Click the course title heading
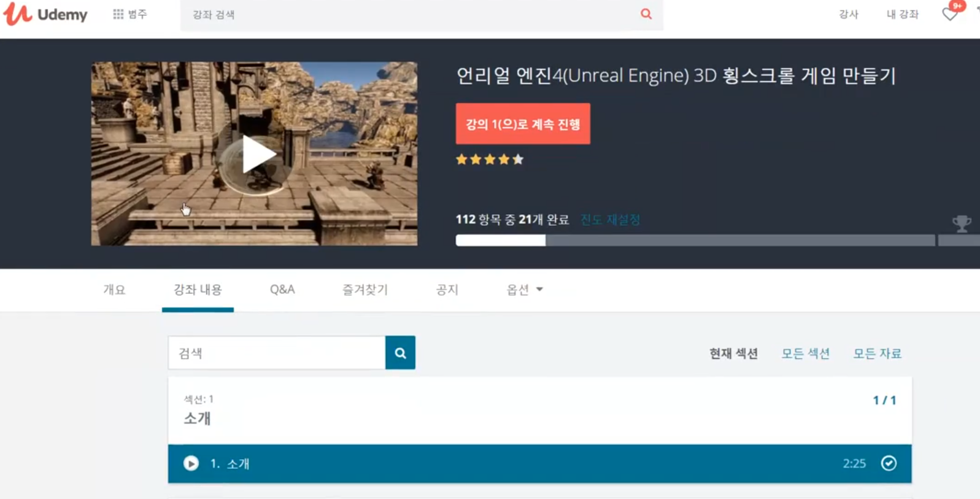980x499 pixels. click(x=676, y=76)
